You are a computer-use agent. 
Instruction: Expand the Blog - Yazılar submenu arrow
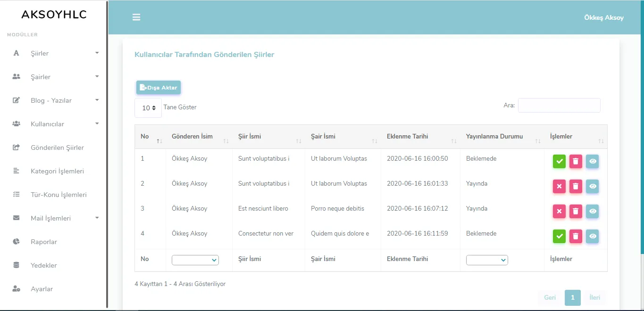coord(97,100)
